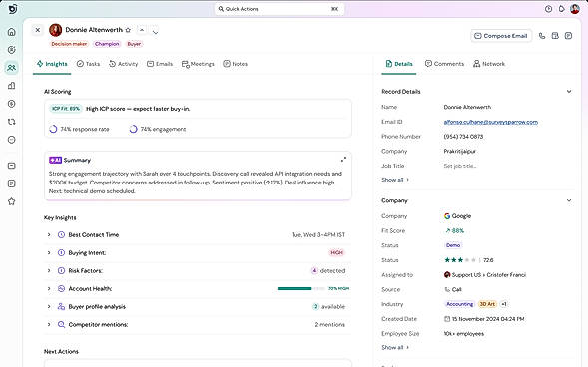Switch to the Insights tab
Viewport: 588px width, 367px height.
[x=52, y=64]
